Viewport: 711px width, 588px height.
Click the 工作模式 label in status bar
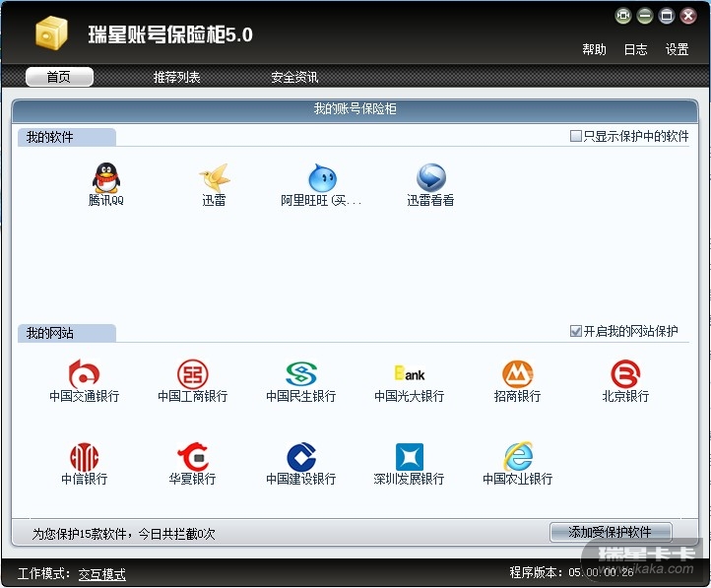point(43,573)
